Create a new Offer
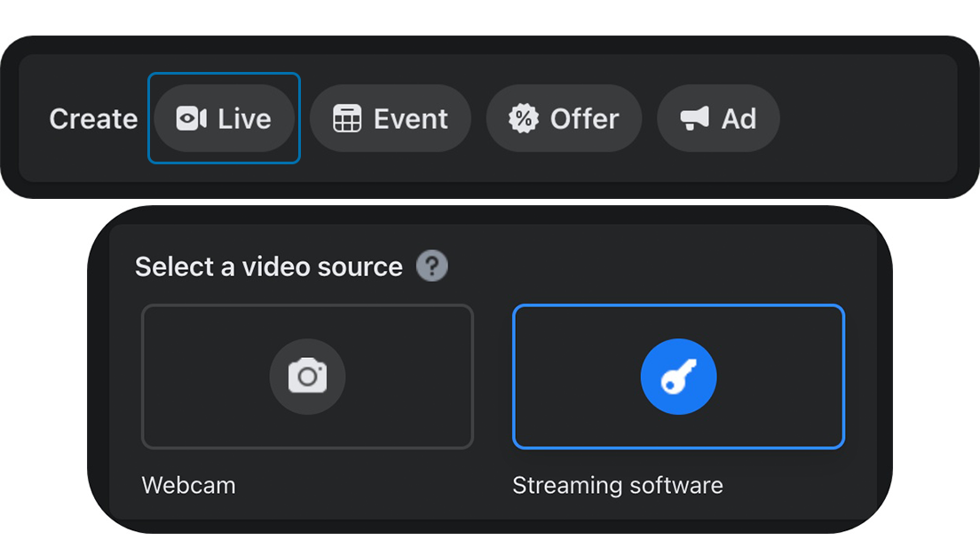The height and width of the screenshot is (548, 980). point(564,119)
